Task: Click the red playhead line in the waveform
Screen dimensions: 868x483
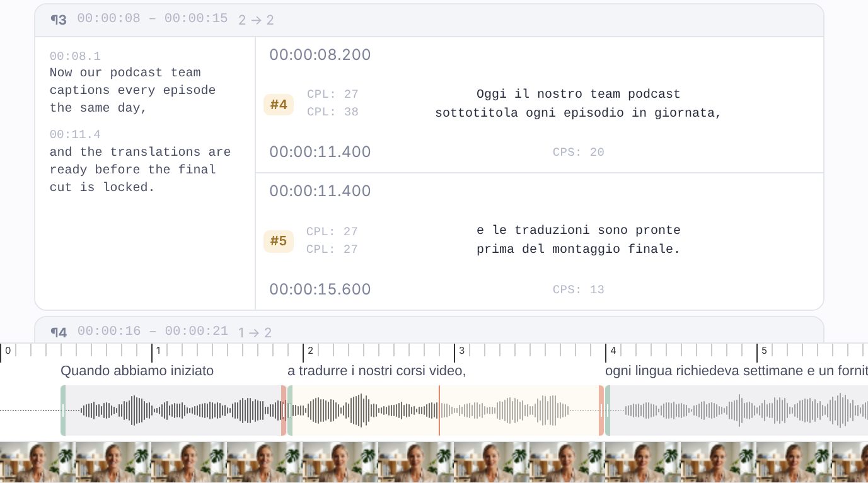Action: 439,410
